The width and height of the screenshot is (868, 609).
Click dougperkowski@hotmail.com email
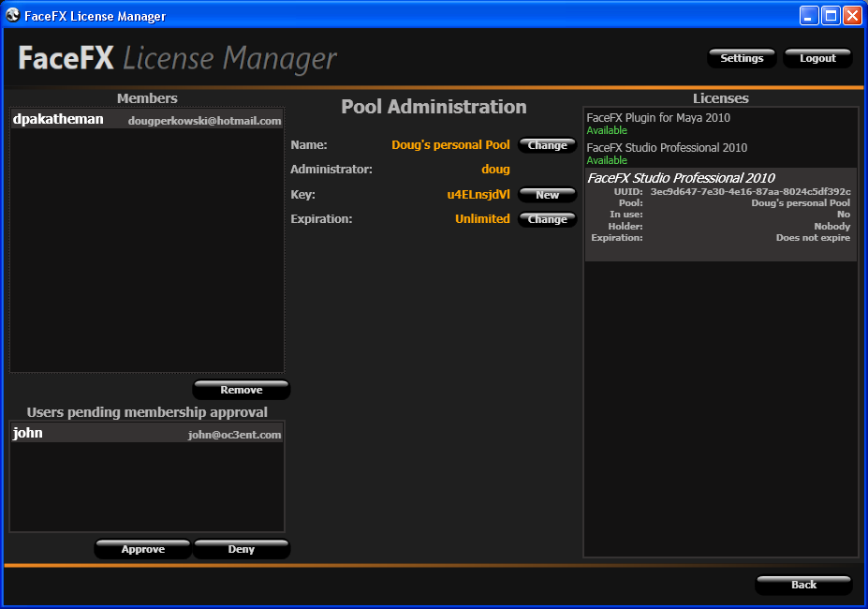204,121
